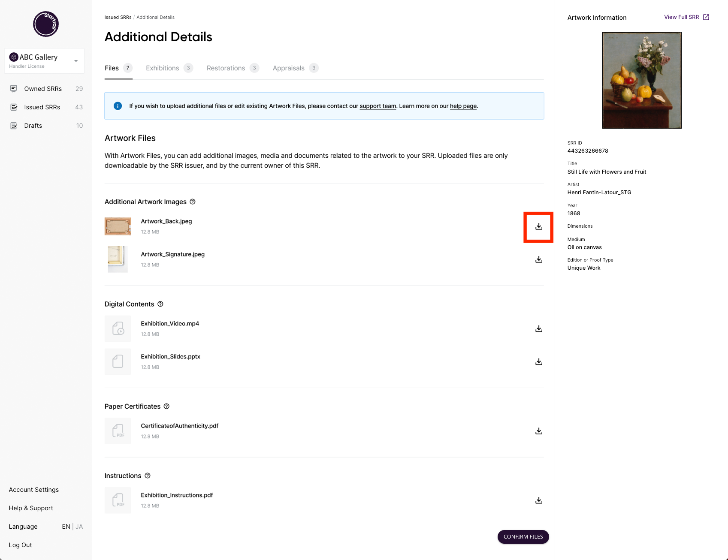Click the external link icon beside View Full SRR
The width and height of the screenshot is (728, 560).
click(x=706, y=17)
